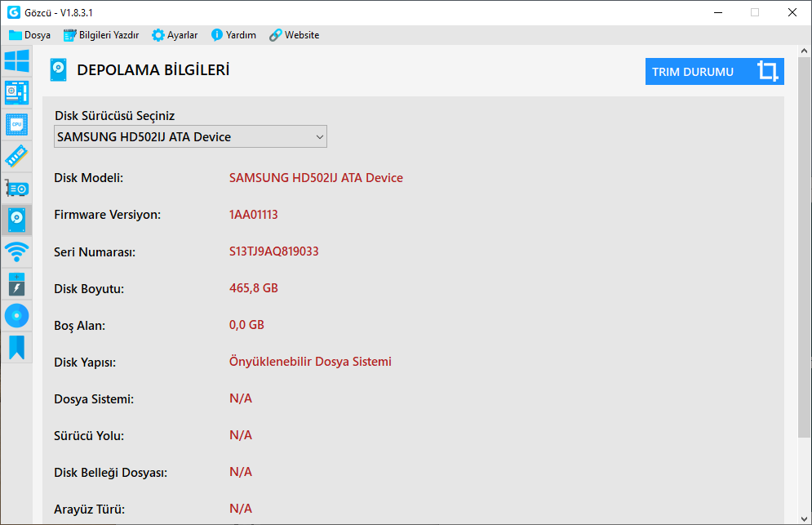Click the N/A value next to Disk Belleği Dosyası
812x525 pixels.
pos(241,472)
